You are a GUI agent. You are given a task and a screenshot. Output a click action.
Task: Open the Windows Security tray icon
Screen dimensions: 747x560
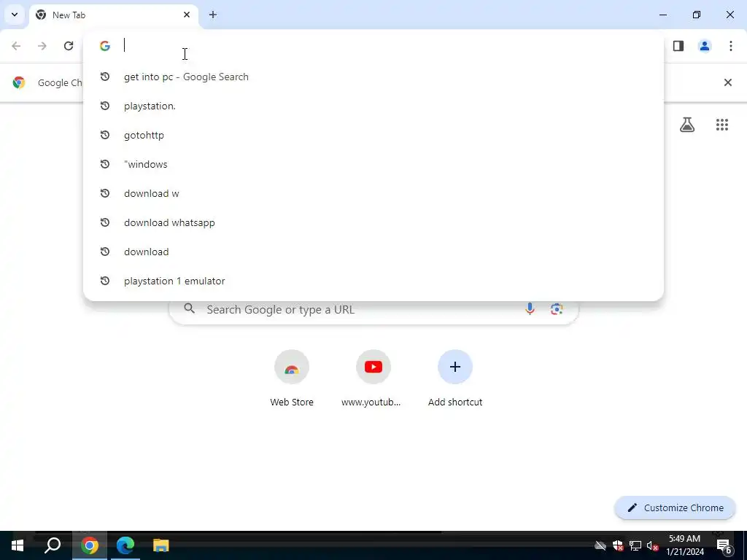click(618, 545)
